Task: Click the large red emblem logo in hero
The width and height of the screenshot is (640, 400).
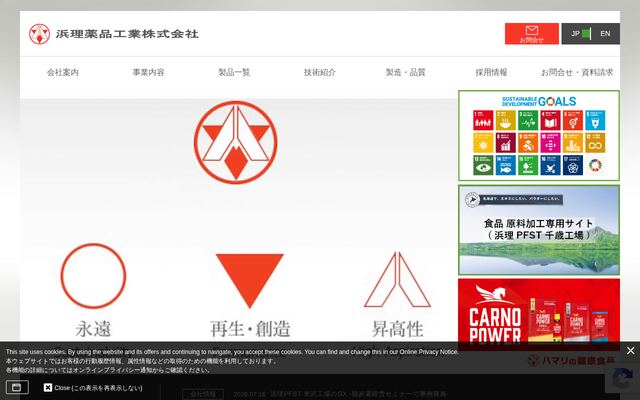Action: [236, 142]
